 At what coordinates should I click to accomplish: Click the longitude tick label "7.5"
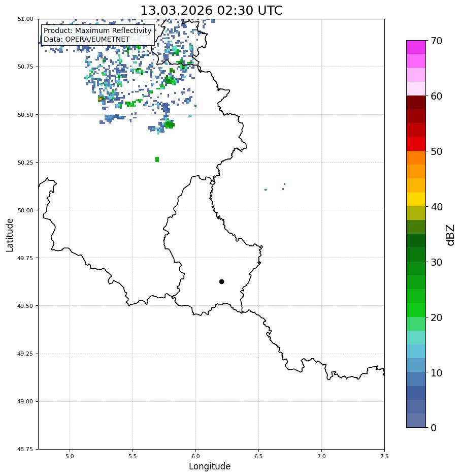pyautogui.click(x=384, y=456)
